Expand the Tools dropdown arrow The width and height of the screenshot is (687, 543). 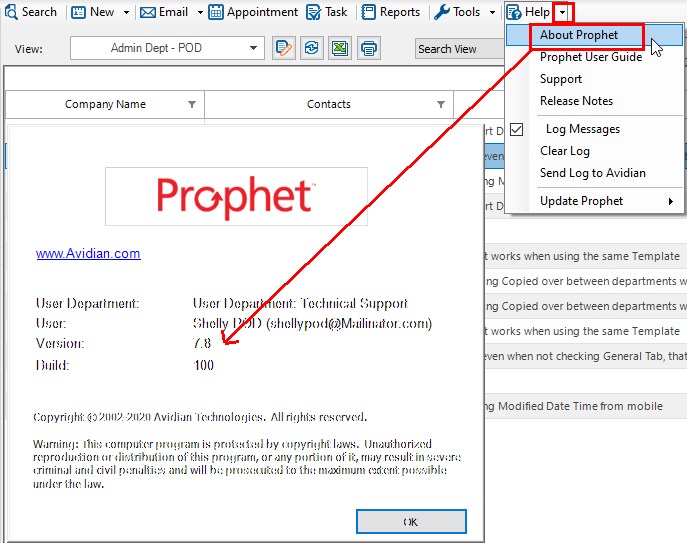tap(492, 13)
